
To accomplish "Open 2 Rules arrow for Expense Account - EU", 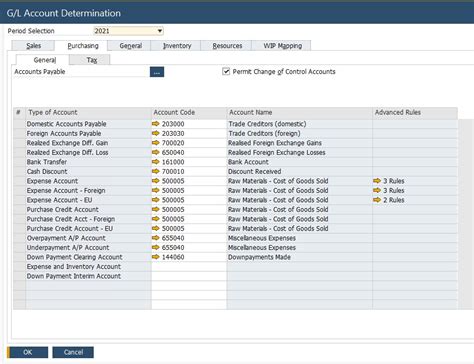I will [377, 200].
